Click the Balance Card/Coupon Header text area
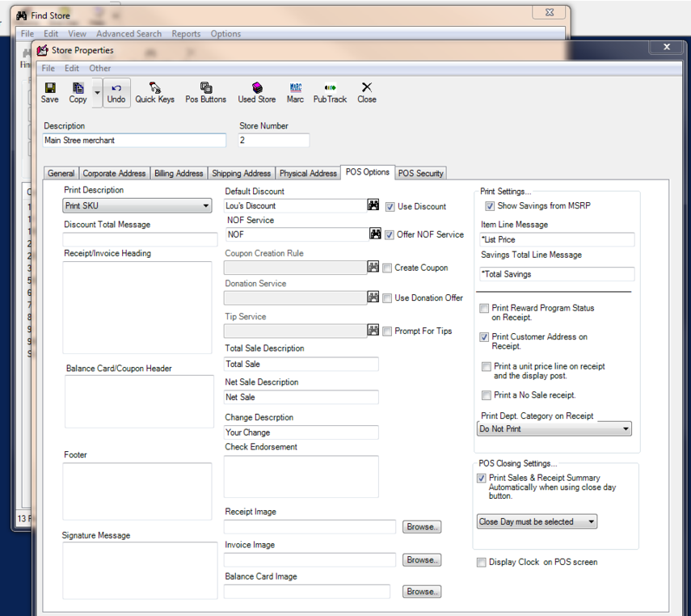Viewport: 691px width, 616px height. tap(139, 402)
